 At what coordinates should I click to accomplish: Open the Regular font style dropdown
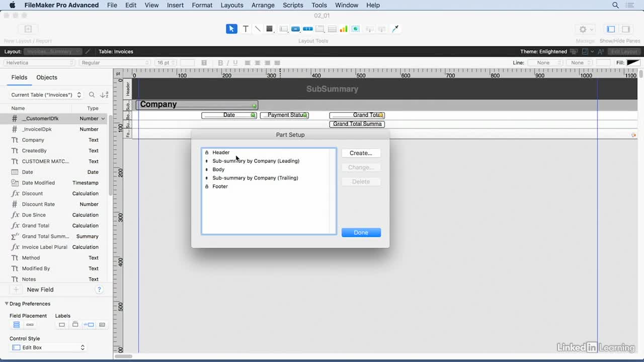115,63
